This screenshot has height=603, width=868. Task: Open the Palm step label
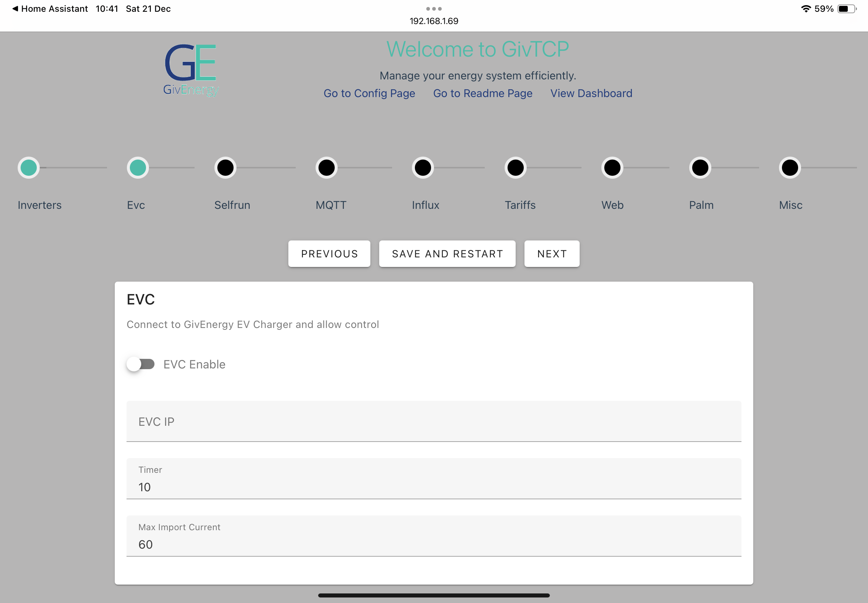pyautogui.click(x=701, y=205)
